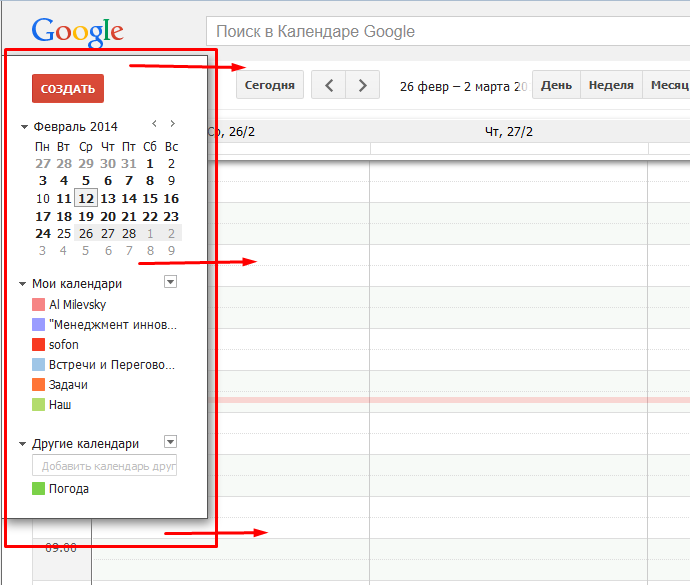Toggle Наш calendar color box

click(x=38, y=405)
